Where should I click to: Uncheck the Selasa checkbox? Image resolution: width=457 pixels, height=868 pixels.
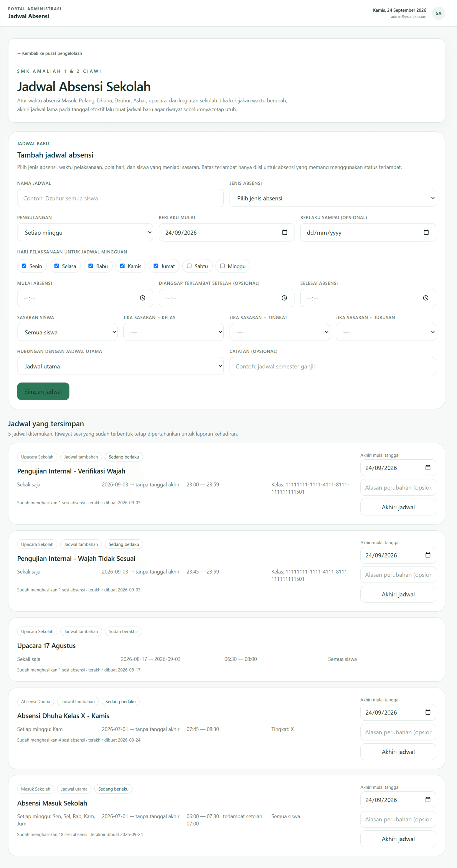tap(57, 266)
